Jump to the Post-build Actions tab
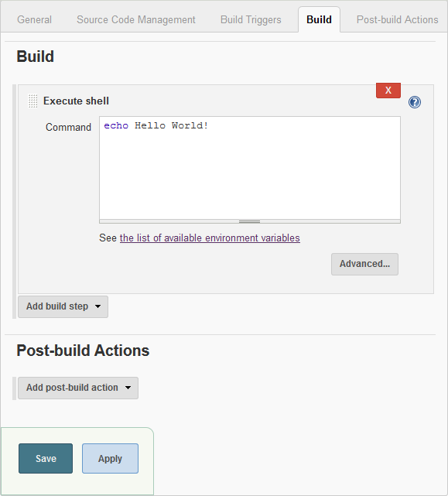This screenshot has width=448, height=496. (x=398, y=19)
